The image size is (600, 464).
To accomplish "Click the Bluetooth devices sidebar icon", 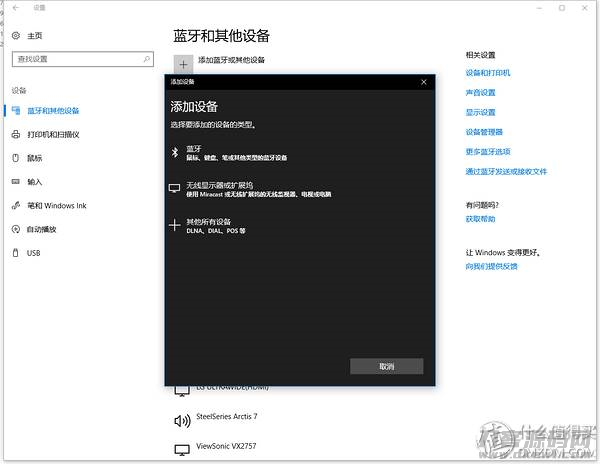I will point(16,111).
